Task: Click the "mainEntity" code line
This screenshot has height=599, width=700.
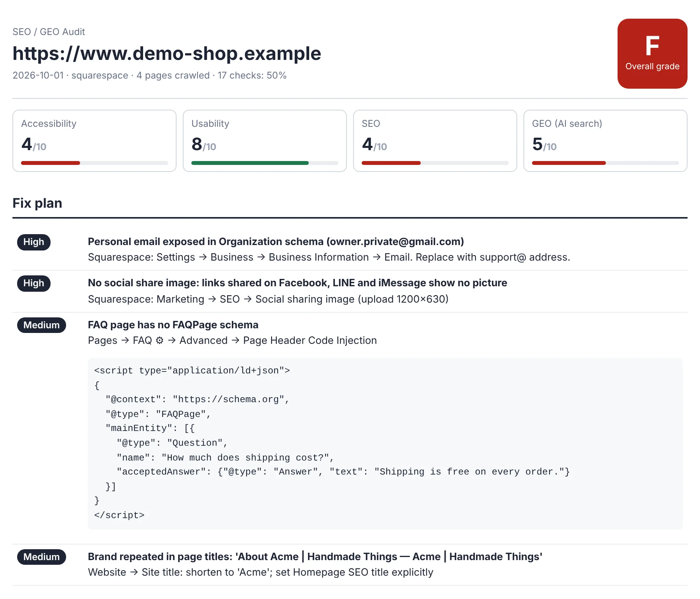Action: pos(150,428)
